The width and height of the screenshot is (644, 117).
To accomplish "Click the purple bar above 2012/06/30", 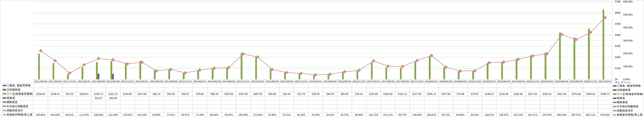I will [x=99, y=77].
